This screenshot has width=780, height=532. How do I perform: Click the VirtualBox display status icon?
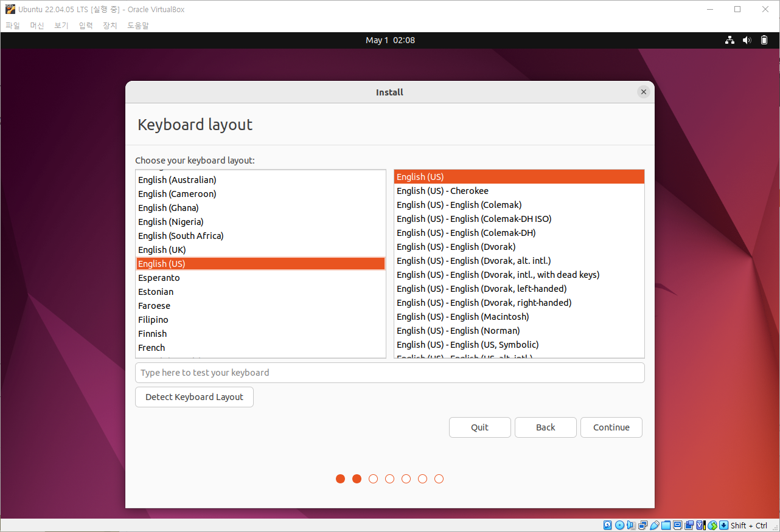click(678, 525)
